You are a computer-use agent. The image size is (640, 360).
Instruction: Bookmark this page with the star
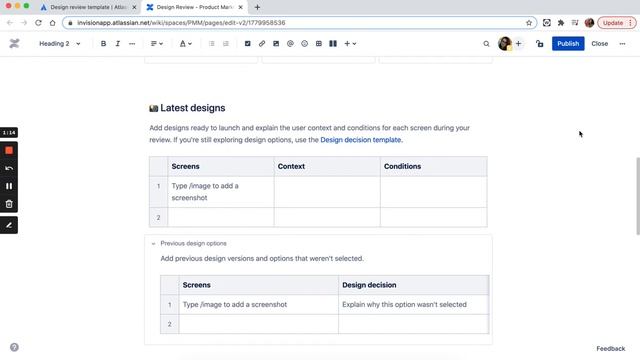[529, 23]
